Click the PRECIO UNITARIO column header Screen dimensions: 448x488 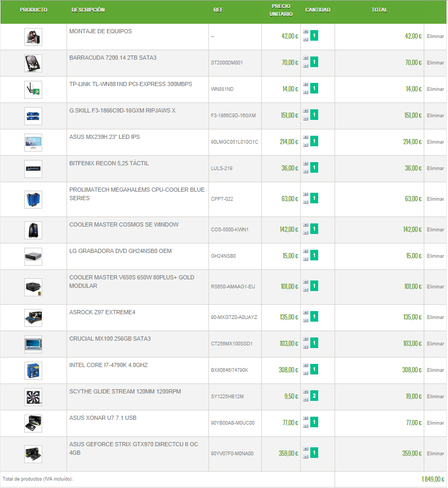281,10
